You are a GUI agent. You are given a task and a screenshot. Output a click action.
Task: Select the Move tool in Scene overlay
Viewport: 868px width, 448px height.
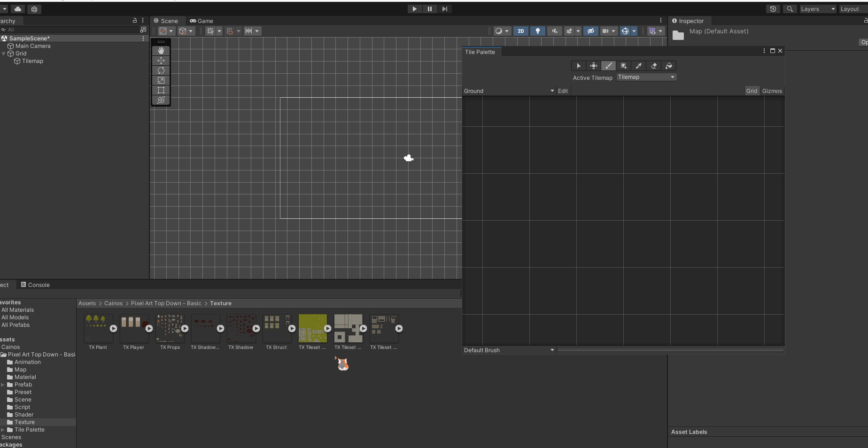click(x=161, y=61)
